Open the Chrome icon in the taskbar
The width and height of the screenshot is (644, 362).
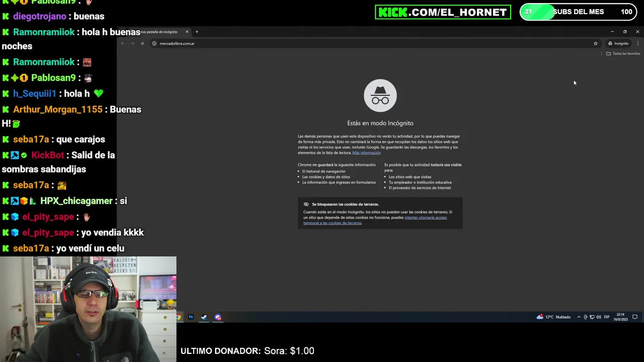tap(178, 317)
